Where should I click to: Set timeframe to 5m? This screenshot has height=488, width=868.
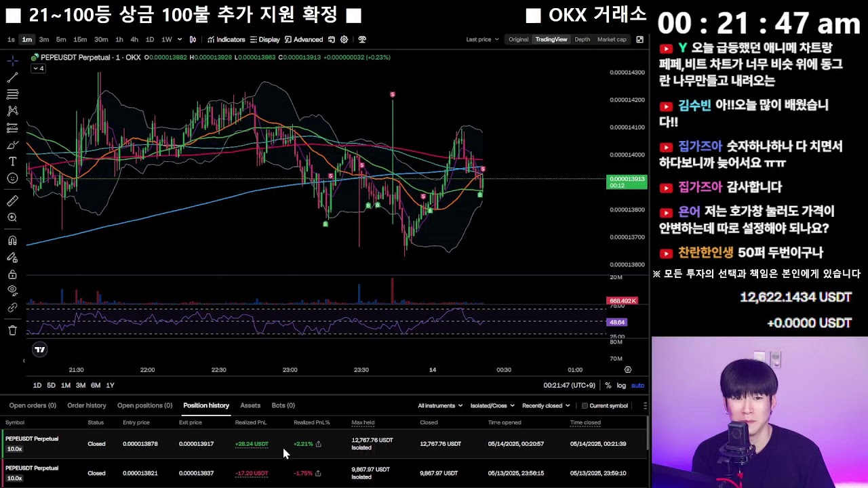[61, 39]
